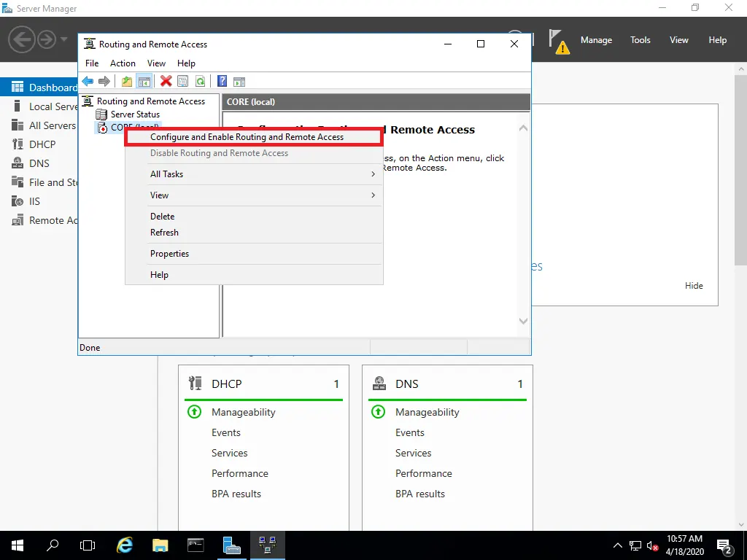Screen dimensions: 747x560
Task: Open Server Manager Tools menu
Action: [640, 40]
